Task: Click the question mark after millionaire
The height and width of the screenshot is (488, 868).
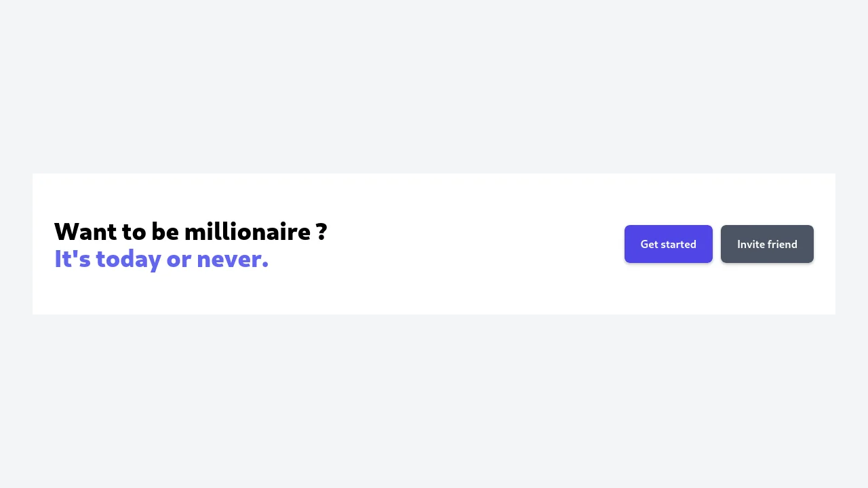Action: (x=321, y=231)
